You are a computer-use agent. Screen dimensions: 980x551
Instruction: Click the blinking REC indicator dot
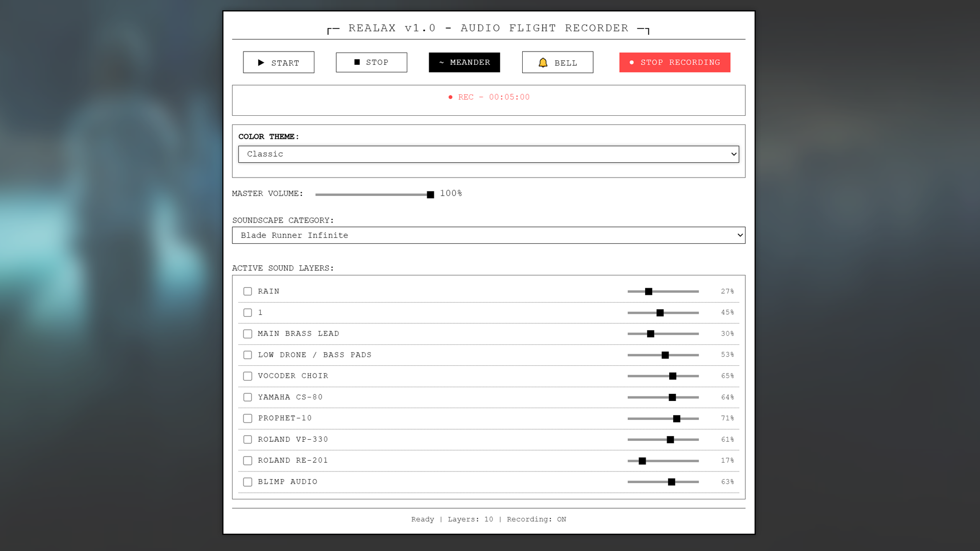click(450, 97)
